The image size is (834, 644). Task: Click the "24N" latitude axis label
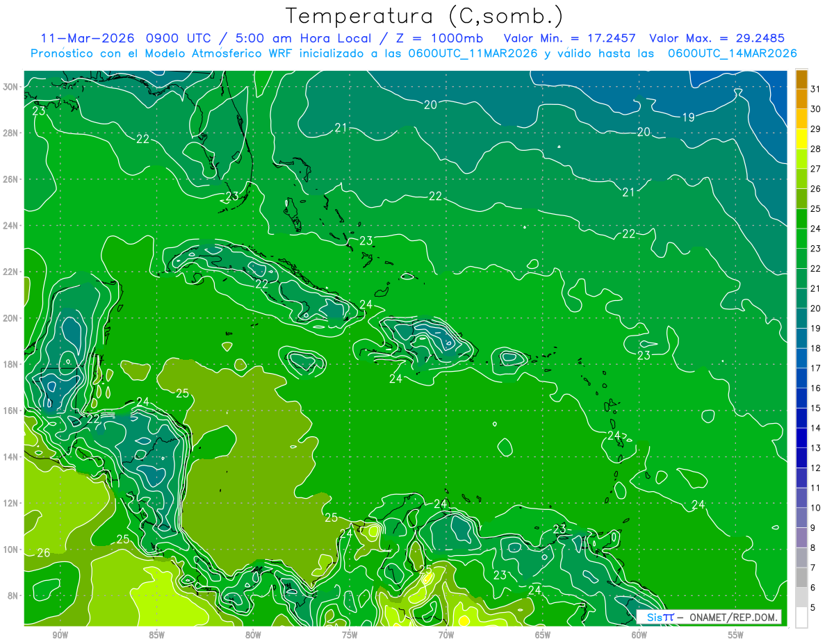[x=10, y=226]
